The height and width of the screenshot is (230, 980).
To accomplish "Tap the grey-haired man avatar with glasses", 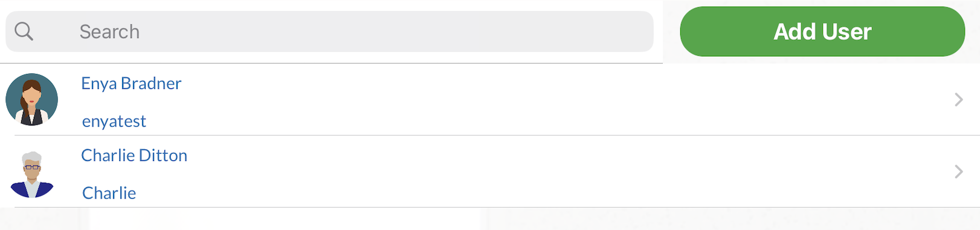I will click(x=32, y=174).
